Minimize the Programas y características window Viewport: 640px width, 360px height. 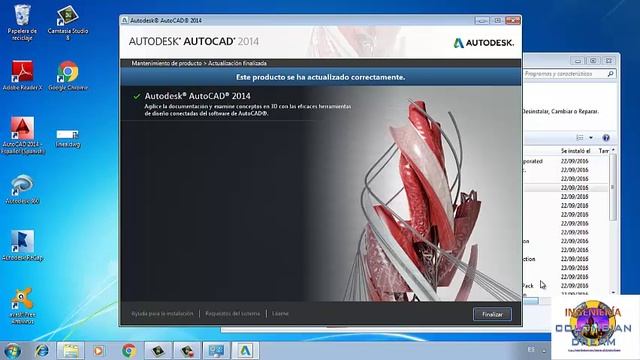click(x=578, y=61)
